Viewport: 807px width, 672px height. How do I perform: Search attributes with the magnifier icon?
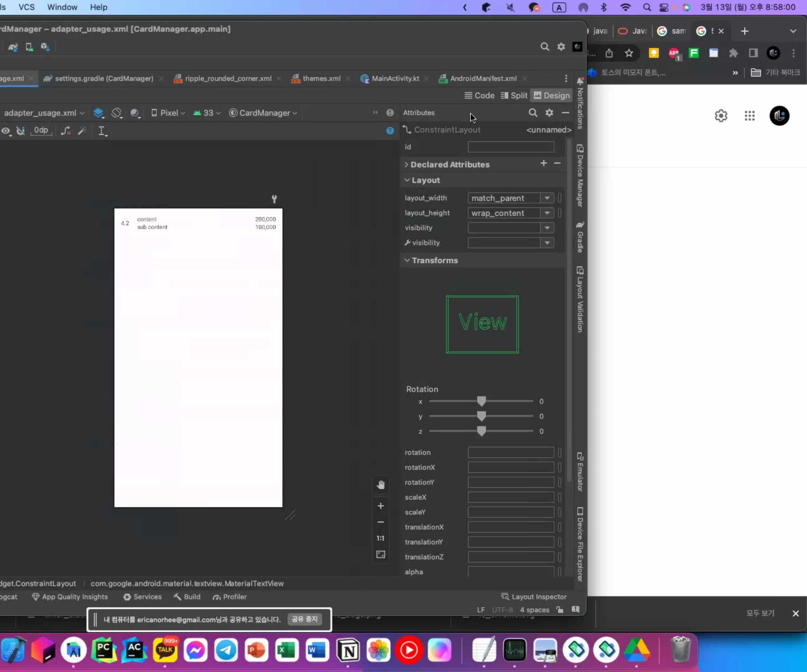(x=533, y=113)
